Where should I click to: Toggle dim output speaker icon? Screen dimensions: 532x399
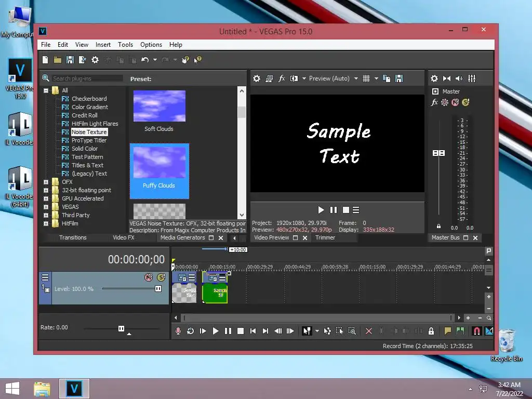(x=459, y=79)
